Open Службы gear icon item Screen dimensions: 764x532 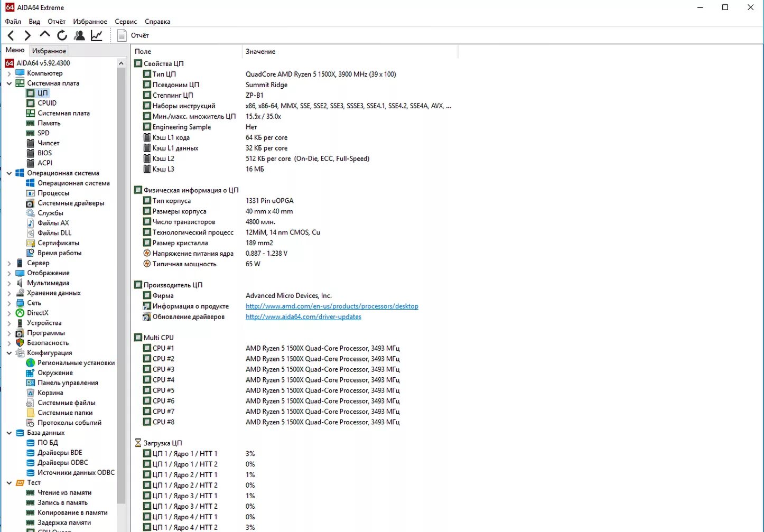tap(30, 213)
